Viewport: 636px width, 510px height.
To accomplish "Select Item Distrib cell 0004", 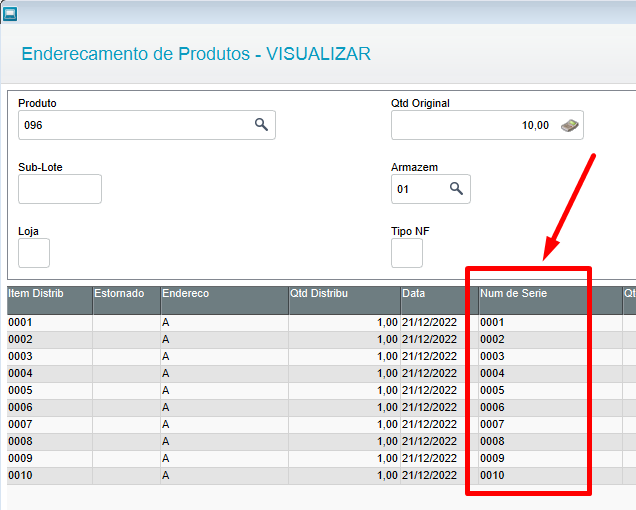I will (x=50, y=374).
